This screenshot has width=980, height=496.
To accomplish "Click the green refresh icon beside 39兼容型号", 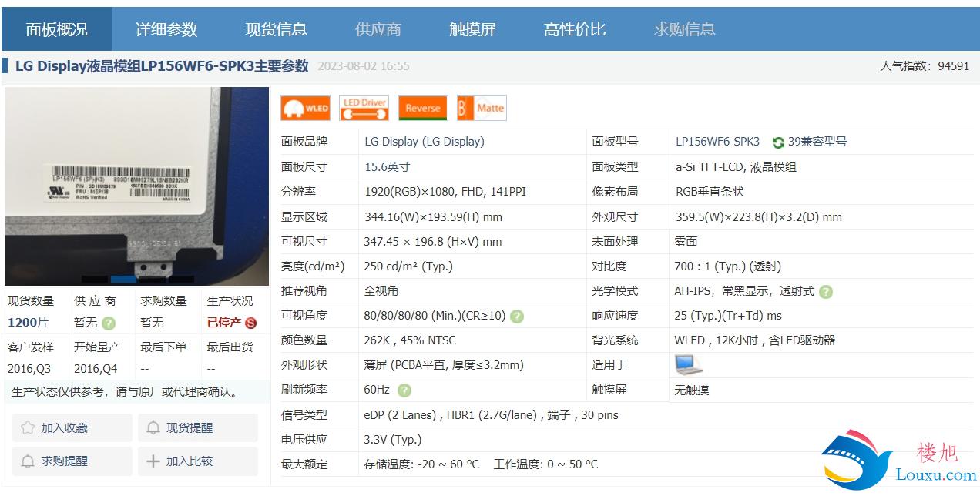I will [778, 142].
